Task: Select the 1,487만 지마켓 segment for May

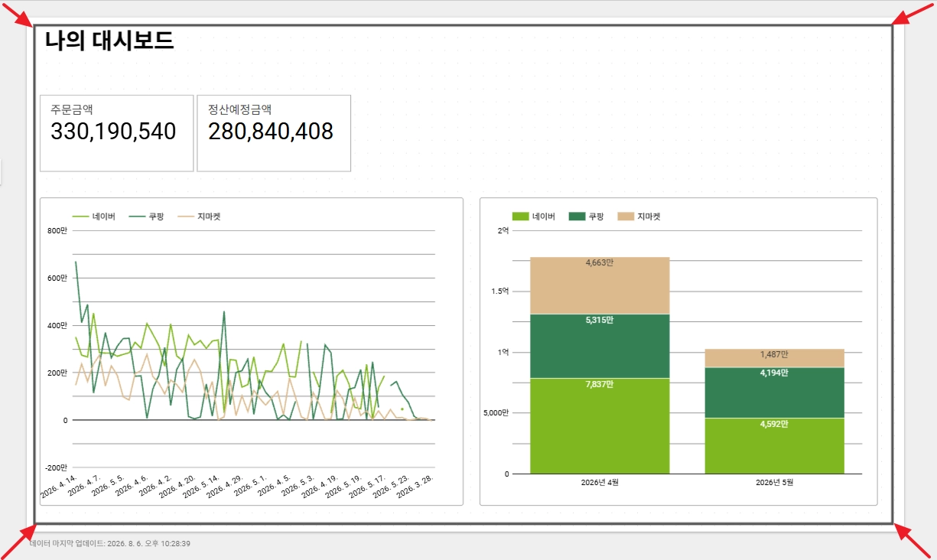Action: 774,358
